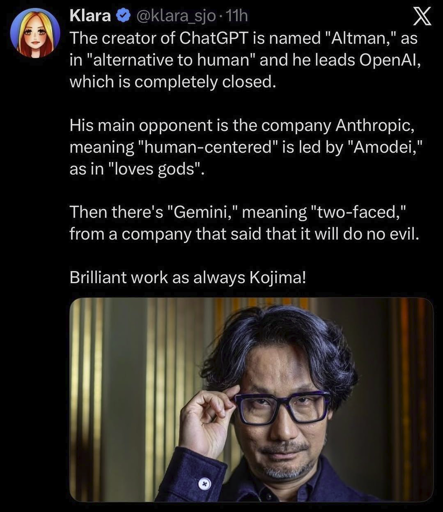This screenshot has width=443, height=512.
Task: Click the paragraph mentioning Anthropic and Amodei
Action: tap(246, 147)
